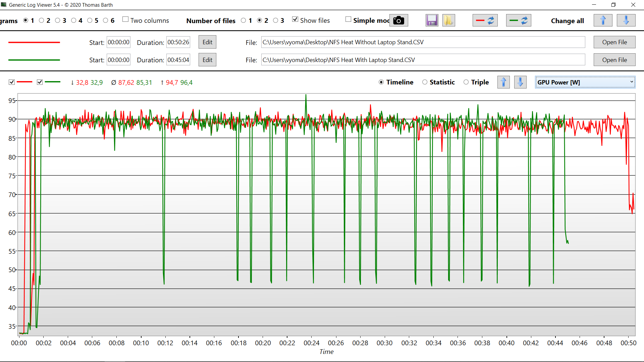Maximize the Generic Log Viewer window

[x=613, y=5]
